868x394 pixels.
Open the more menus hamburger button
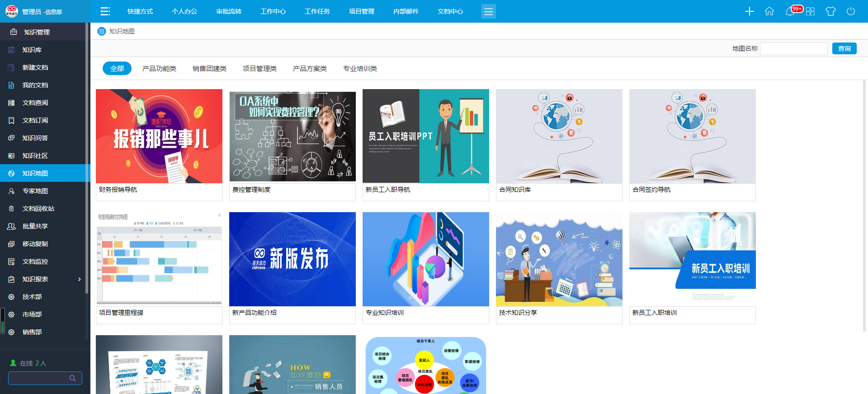click(488, 11)
